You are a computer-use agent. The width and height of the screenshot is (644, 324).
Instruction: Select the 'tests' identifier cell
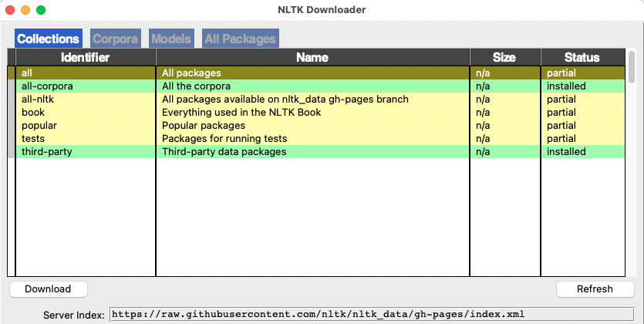[86, 139]
